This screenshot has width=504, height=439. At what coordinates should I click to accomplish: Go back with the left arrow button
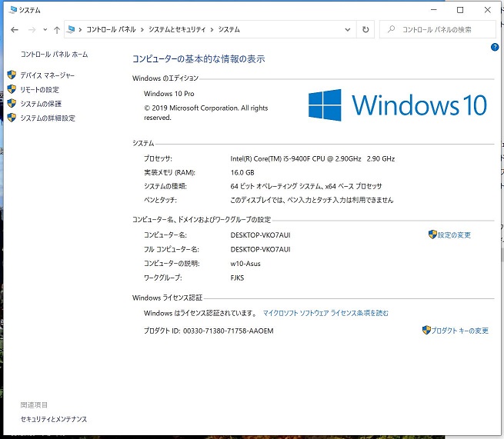tap(15, 30)
